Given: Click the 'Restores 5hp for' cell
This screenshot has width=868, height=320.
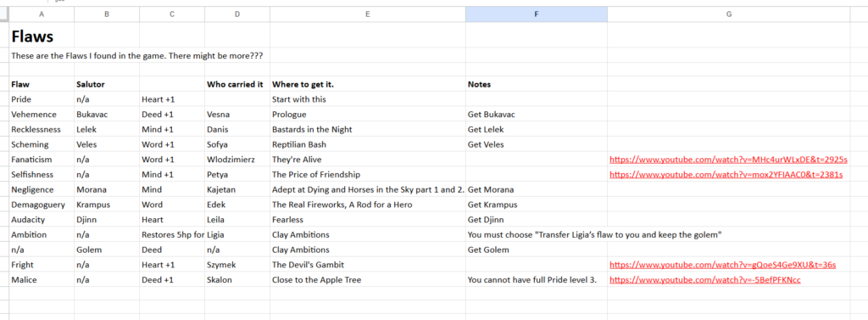Looking at the screenshot, I should click(171, 234).
